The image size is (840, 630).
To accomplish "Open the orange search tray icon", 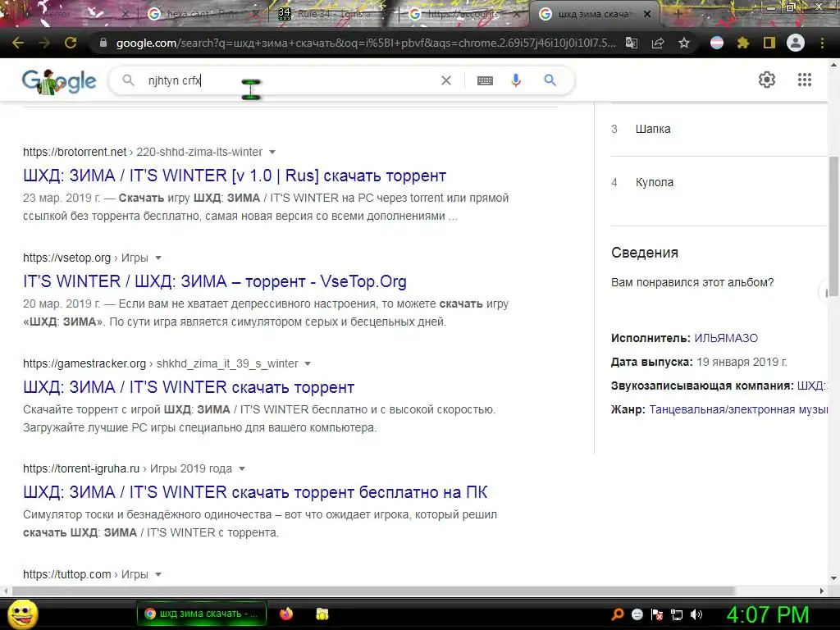I will [x=618, y=614].
